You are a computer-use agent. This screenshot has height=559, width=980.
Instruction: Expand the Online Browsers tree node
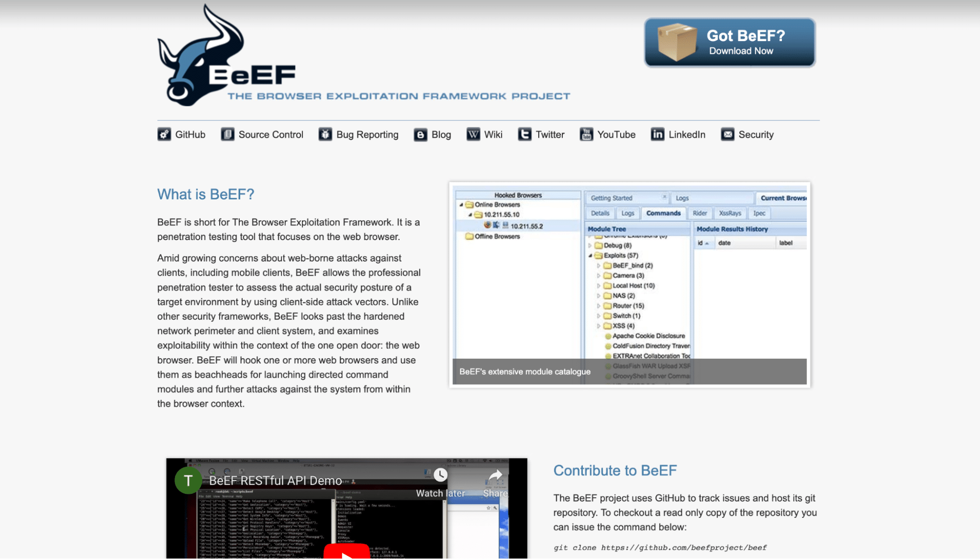[x=462, y=205]
